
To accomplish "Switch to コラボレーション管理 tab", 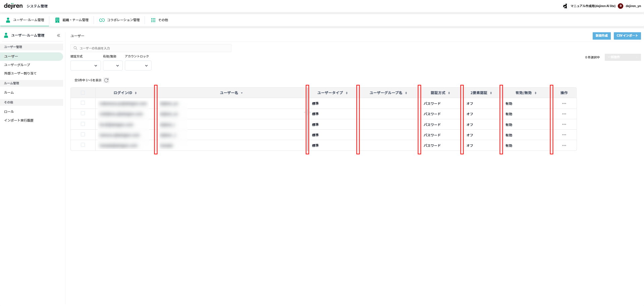I will click(x=119, y=20).
